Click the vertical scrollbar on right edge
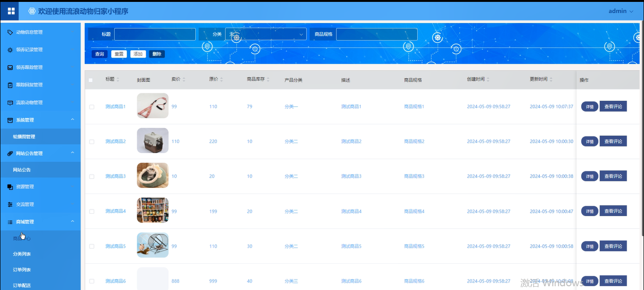The height and width of the screenshot is (290, 644). point(642,127)
